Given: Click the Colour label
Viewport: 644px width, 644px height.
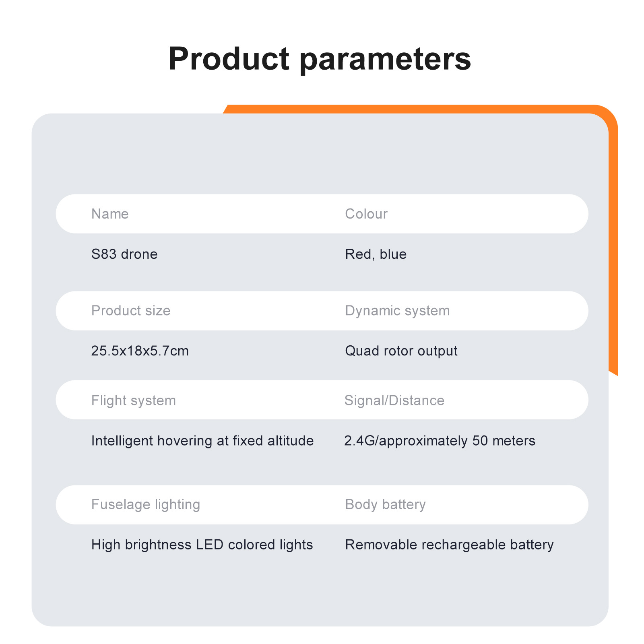Looking at the screenshot, I should (x=366, y=214).
